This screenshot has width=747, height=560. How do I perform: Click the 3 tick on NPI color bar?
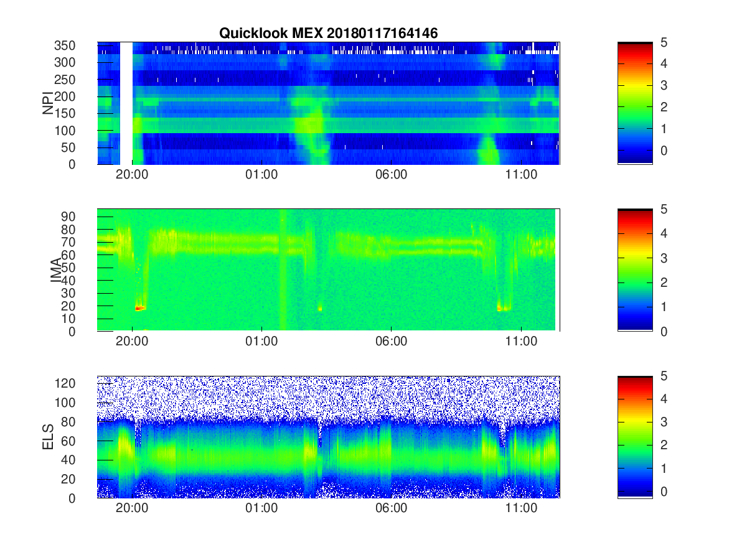(x=663, y=85)
